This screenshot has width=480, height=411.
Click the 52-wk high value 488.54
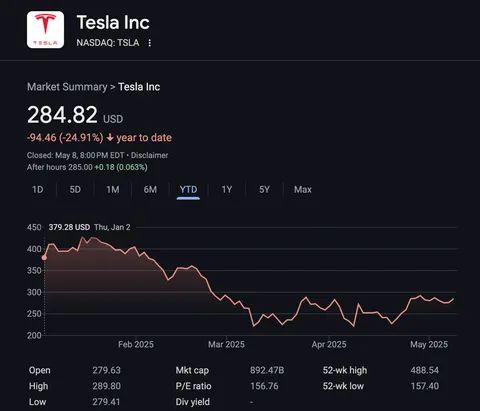[425, 370]
